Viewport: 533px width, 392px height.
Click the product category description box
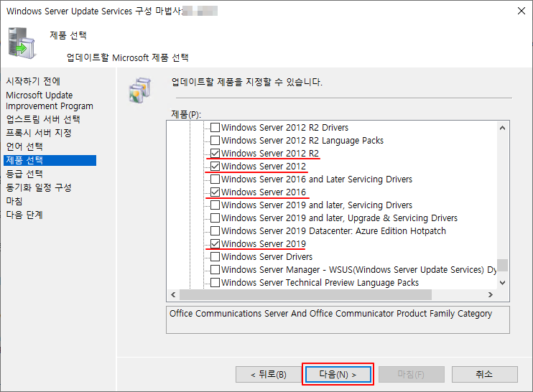(x=338, y=319)
